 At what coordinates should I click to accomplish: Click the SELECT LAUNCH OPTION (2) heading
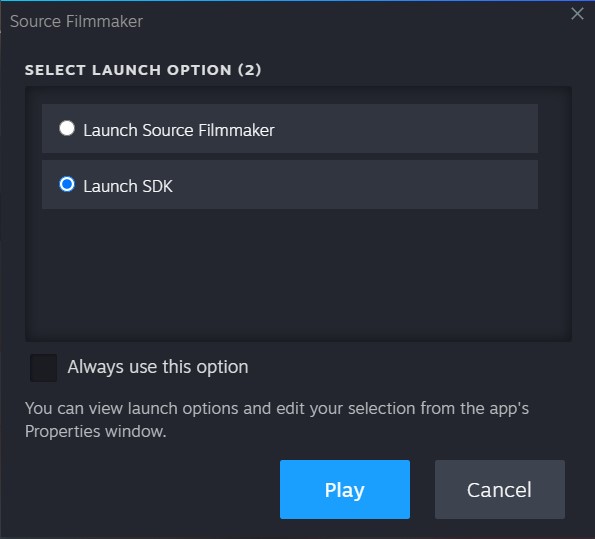pos(143,70)
